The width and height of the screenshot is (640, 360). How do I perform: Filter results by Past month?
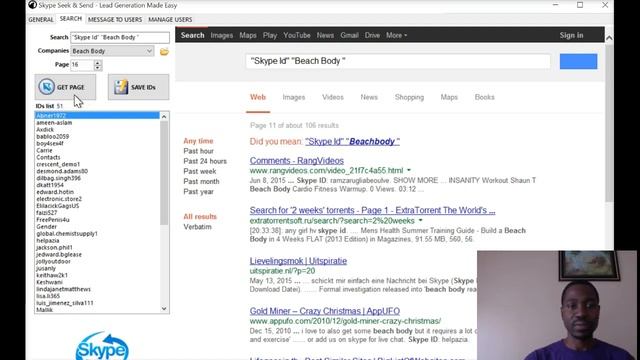point(201,181)
